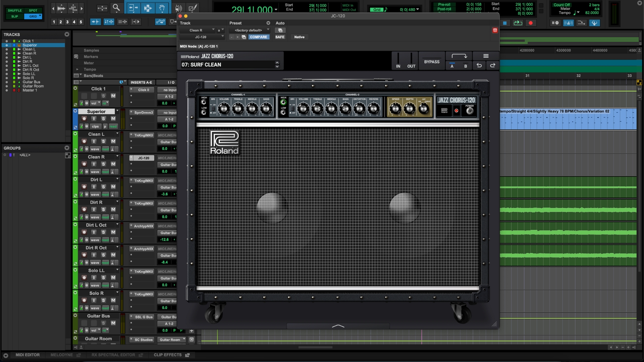
Task: Toggle Automation Follows Edit button
Action: (160, 22)
